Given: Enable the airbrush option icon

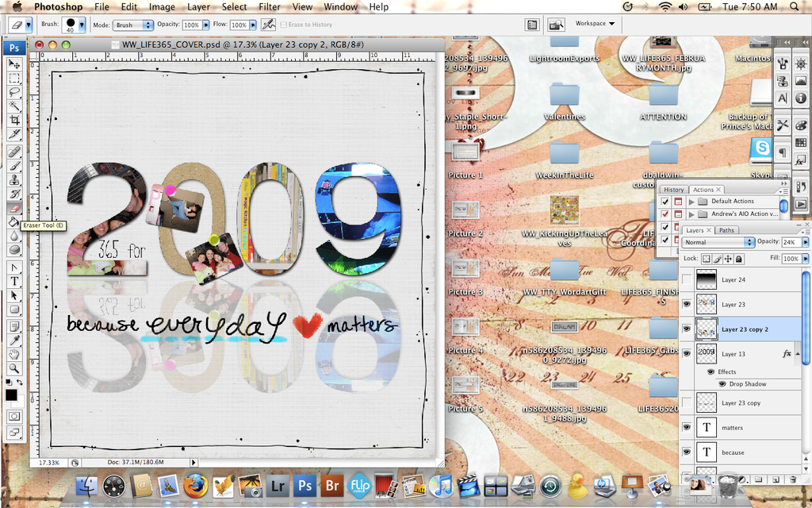Looking at the screenshot, I should coord(269,25).
